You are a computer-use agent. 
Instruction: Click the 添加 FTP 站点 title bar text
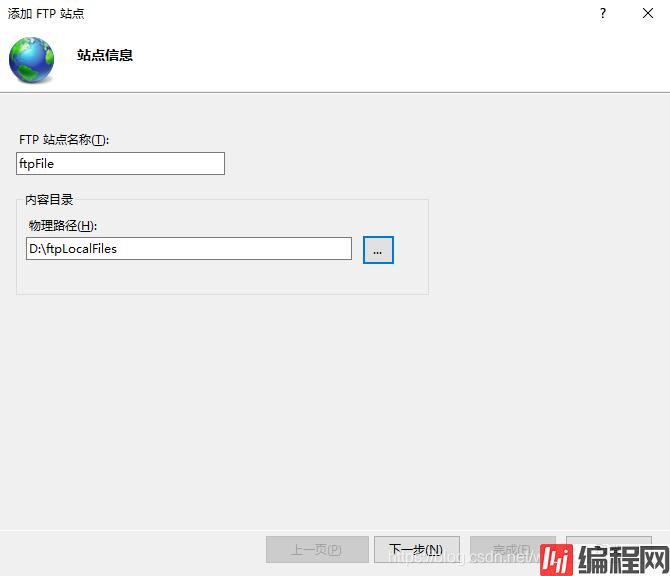tap(46, 13)
